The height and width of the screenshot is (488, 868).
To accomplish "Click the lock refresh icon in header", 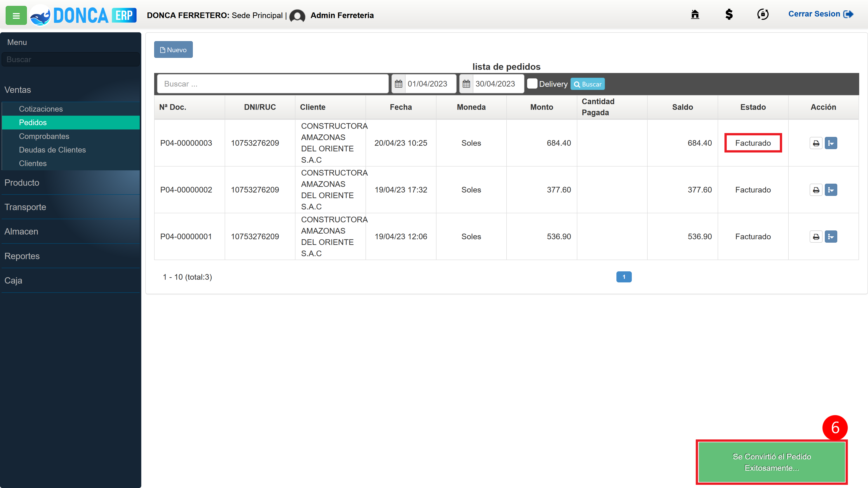I will (763, 14).
